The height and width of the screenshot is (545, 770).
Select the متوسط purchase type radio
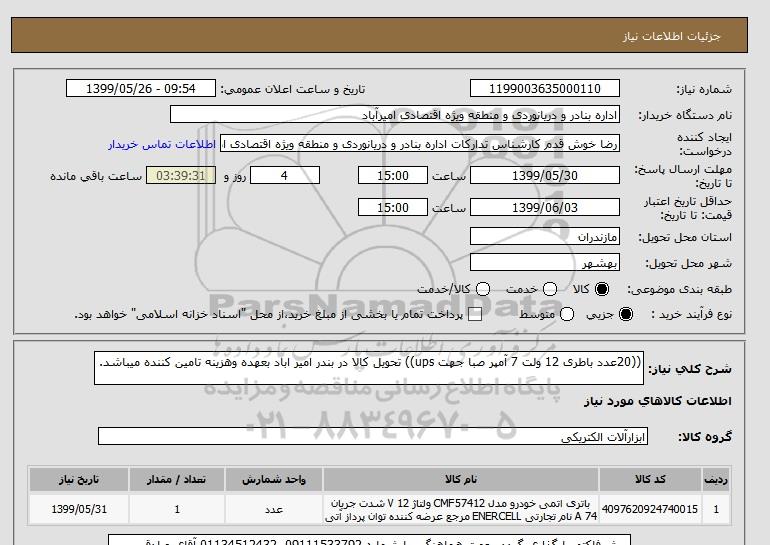click(567, 314)
